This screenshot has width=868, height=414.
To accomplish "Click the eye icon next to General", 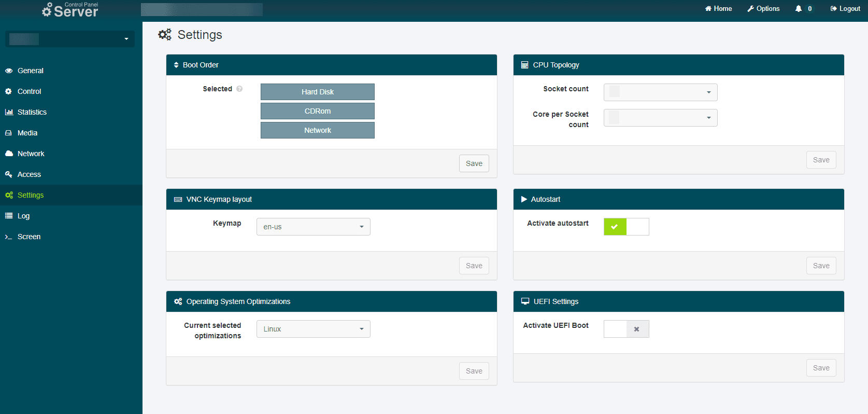I will tap(9, 71).
